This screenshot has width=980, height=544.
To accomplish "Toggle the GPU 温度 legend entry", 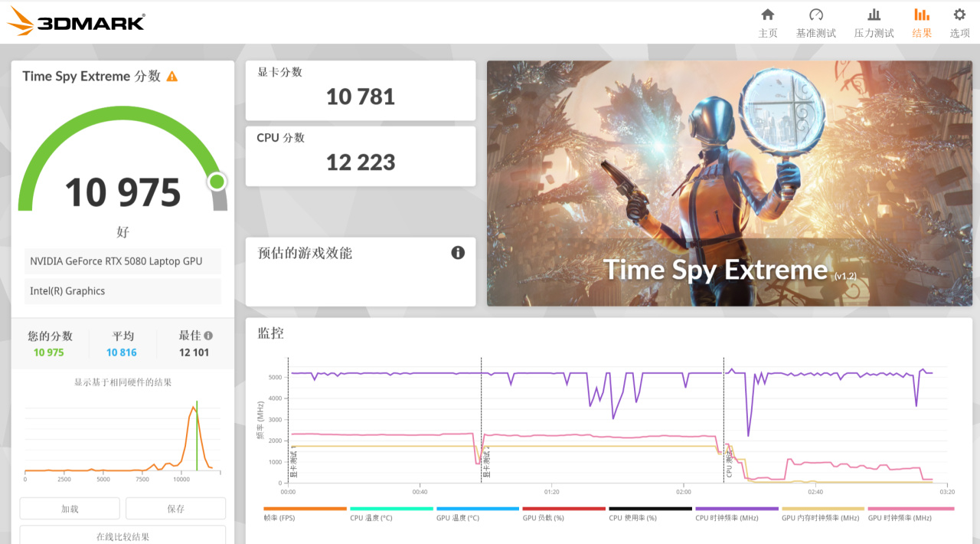I will pyautogui.click(x=478, y=514).
